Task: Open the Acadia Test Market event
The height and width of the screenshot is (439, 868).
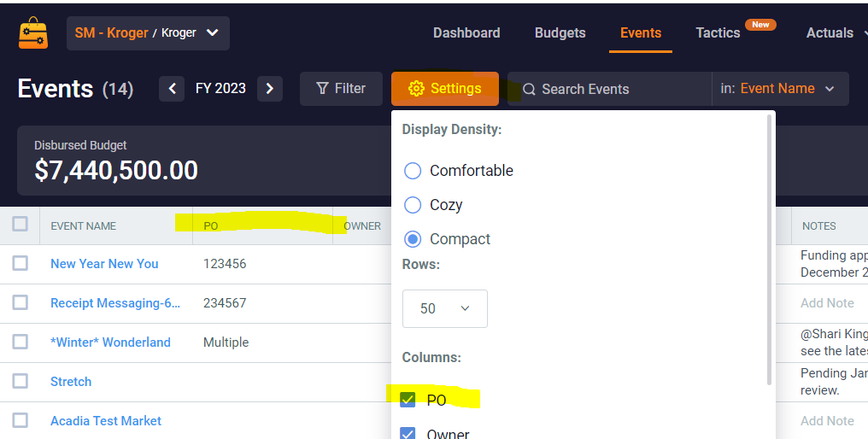Action: (x=106, y=421)
